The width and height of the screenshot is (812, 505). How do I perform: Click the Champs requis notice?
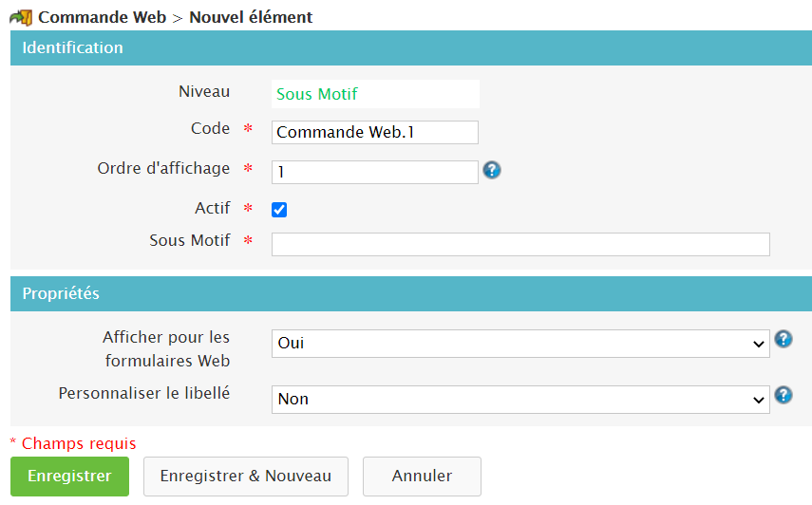pyautogui.click(x=73, y=443)
